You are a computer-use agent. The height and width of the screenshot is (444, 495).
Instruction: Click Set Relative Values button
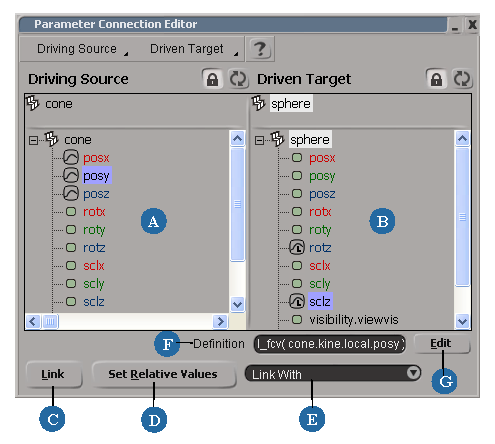tap(163, 374)
